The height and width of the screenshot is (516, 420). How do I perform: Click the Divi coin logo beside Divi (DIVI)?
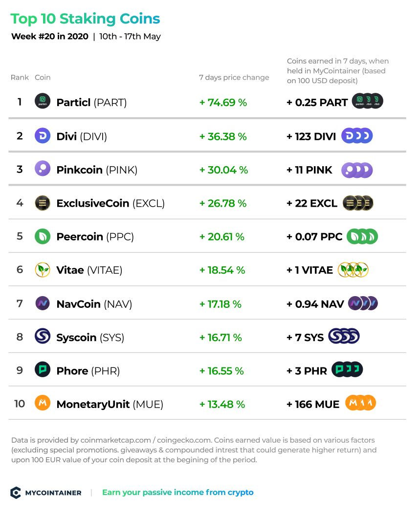pos(43,135)
